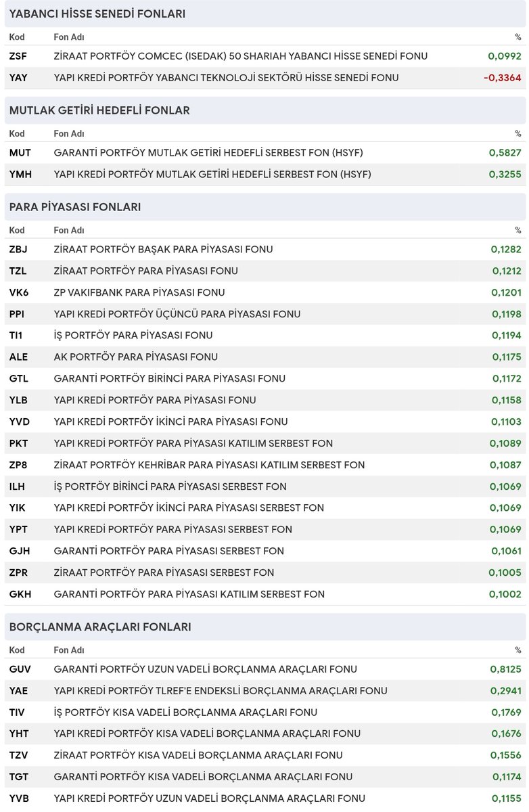The image size is (529, 812).
Task: Click the 0,1155 return value
Action: tap(507, 799)
